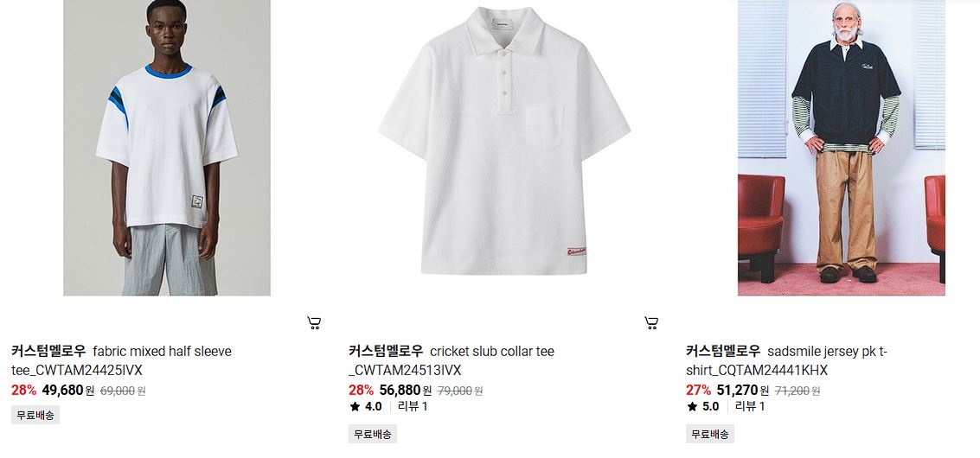The image size is (980, 458).
Task: Click the 4.0 star rating icon
Action: click(x=355, y=407)
